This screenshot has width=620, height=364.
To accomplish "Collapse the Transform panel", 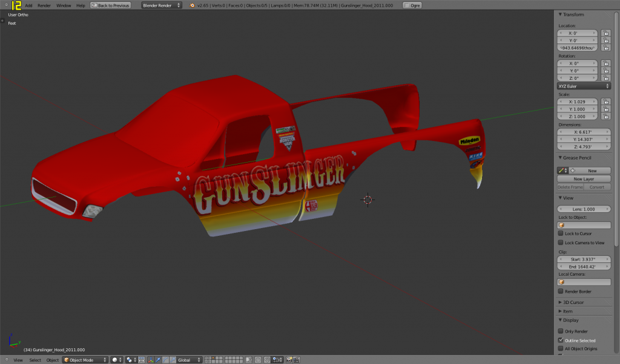I will pyautogui.click(x=560, y=15).
